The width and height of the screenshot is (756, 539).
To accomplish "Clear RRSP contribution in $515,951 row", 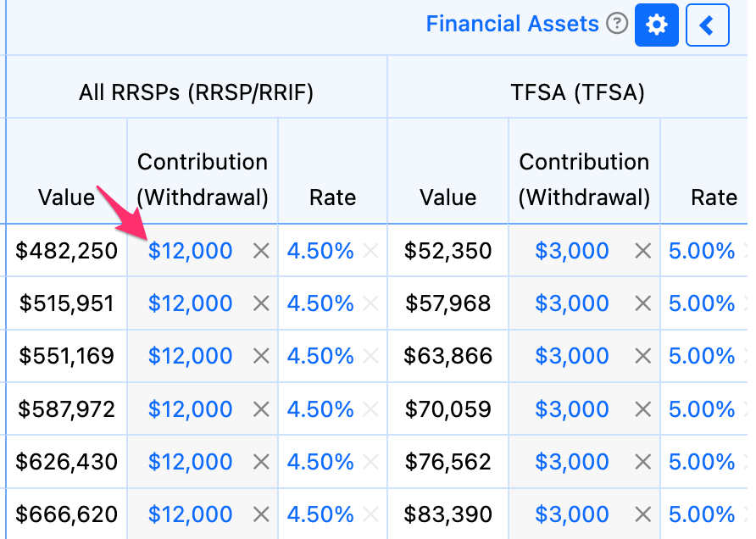I will tap(261, 303).
